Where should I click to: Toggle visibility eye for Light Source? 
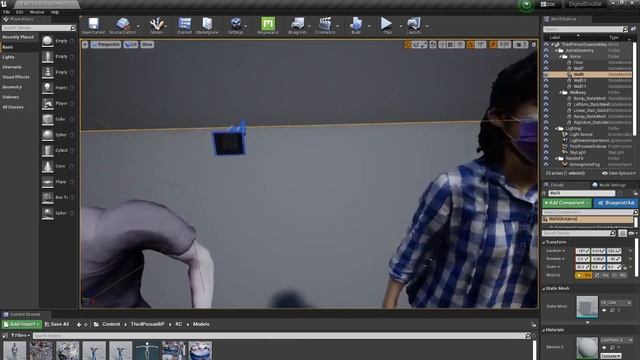click(x=547, y=134)
